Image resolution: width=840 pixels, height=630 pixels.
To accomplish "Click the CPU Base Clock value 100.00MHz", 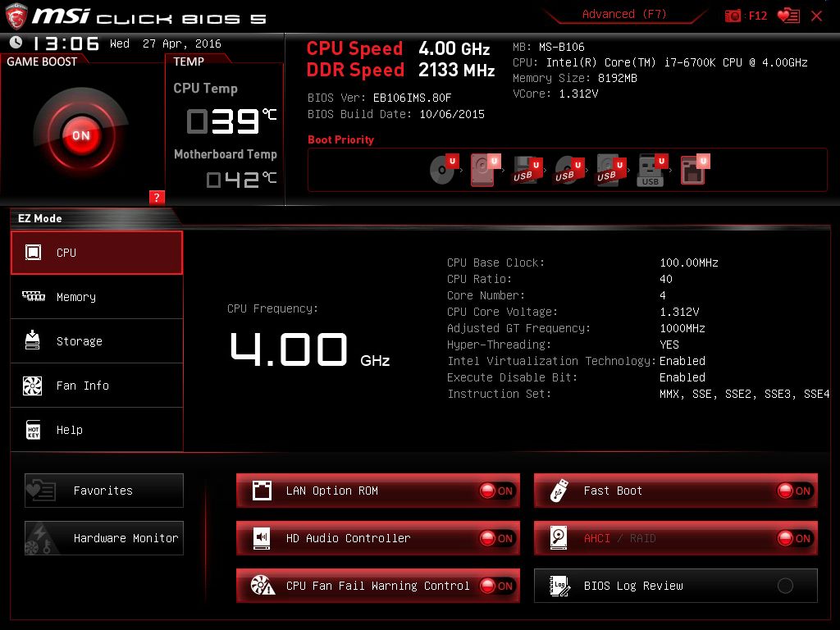I will (689, 262).
